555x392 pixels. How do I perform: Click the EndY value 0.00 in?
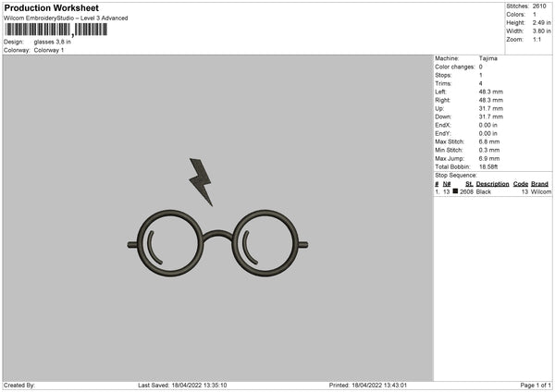(x=487, y=133)
